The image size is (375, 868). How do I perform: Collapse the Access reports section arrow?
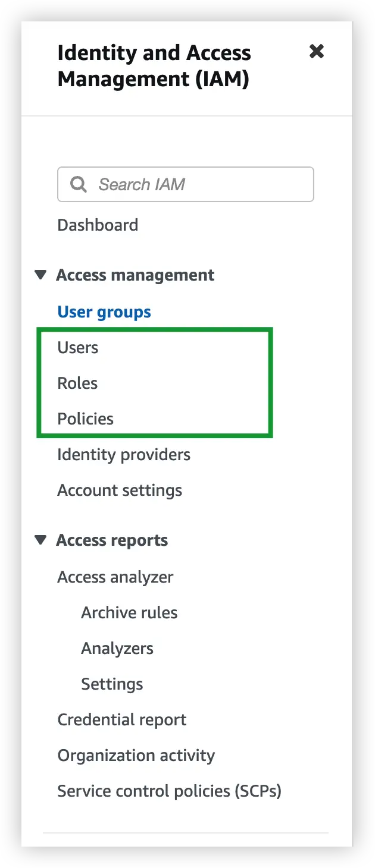coord(40,540)
